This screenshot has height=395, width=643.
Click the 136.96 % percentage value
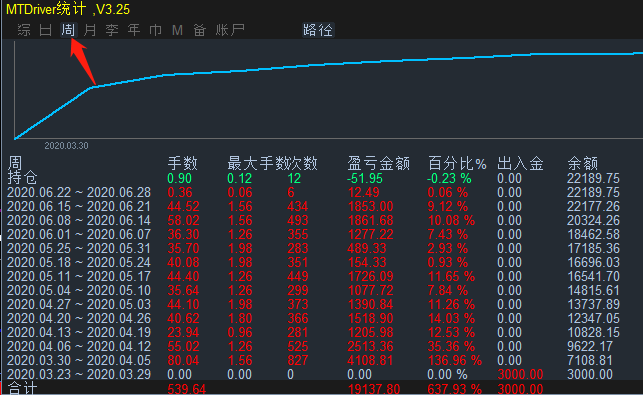[x=455, y=361]
